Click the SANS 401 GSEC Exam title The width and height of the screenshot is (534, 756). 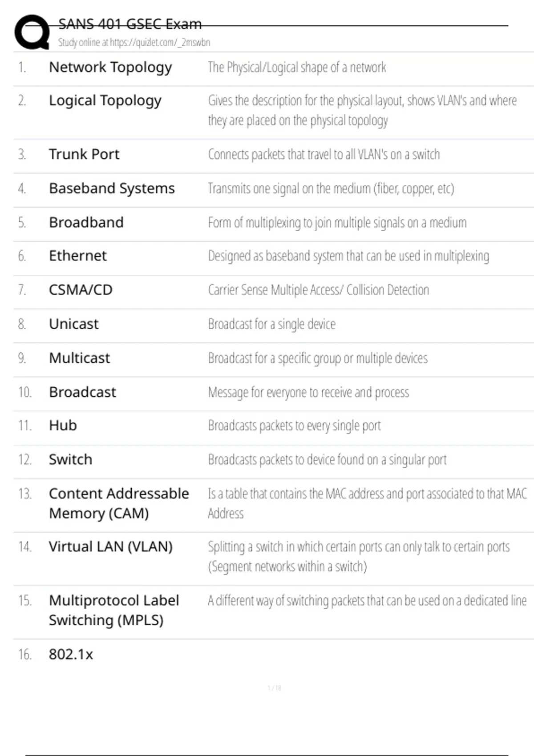click(x=130, y=24)
